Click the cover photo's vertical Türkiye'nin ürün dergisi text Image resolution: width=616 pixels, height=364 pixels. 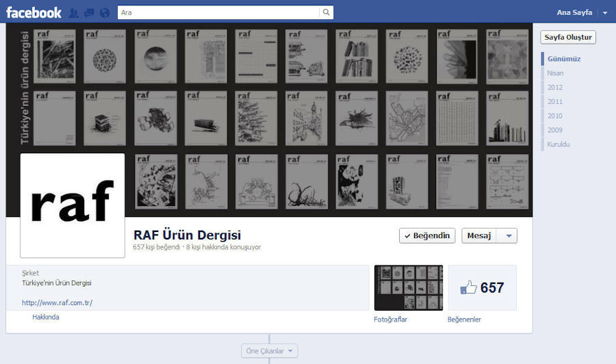point(25,88)
